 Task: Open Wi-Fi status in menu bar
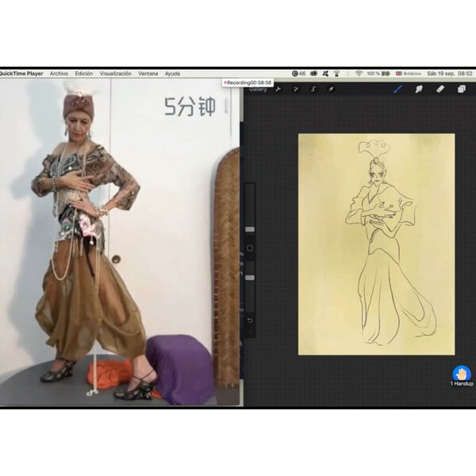point(359,74)
